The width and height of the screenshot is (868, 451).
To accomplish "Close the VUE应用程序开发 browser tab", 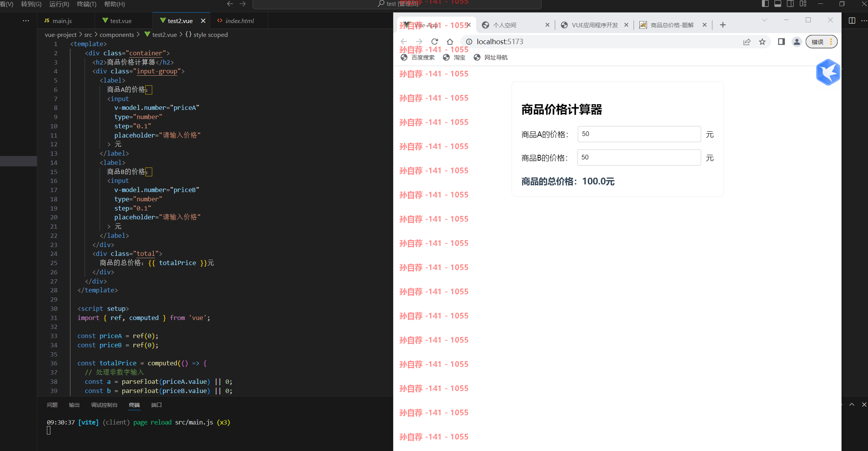I will (626, 25).
